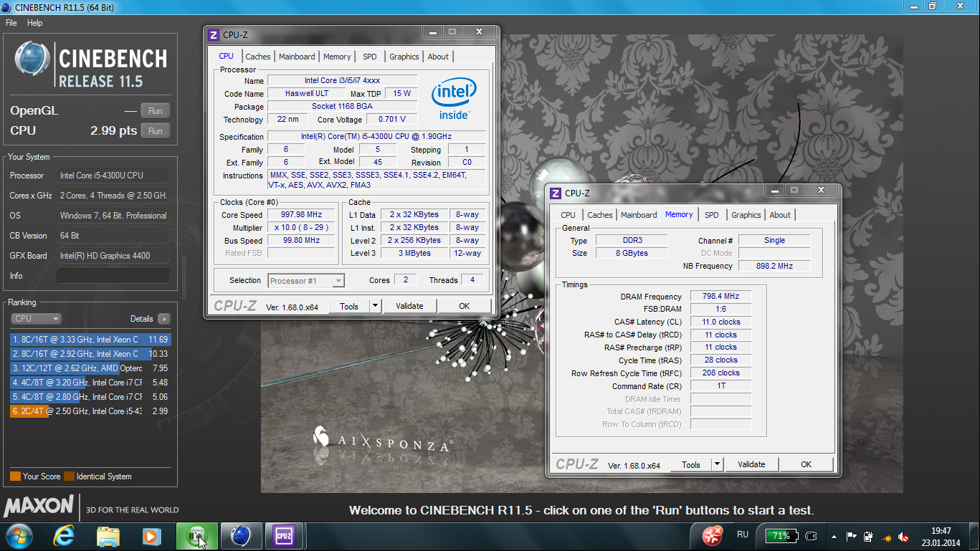Click the DRAM Frequency value 798.4 MHz
The height and width of the screenshot is (551, 980).
tap(720, 297)
